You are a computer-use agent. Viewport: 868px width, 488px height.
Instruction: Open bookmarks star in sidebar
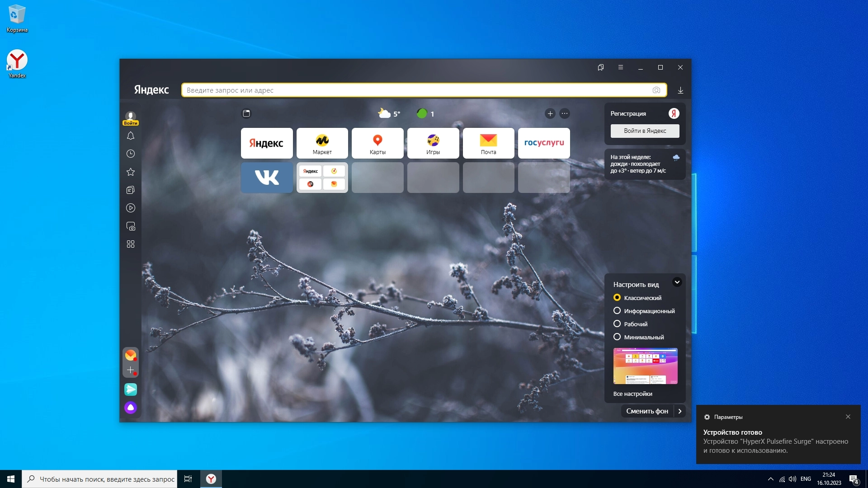point(131,172)
